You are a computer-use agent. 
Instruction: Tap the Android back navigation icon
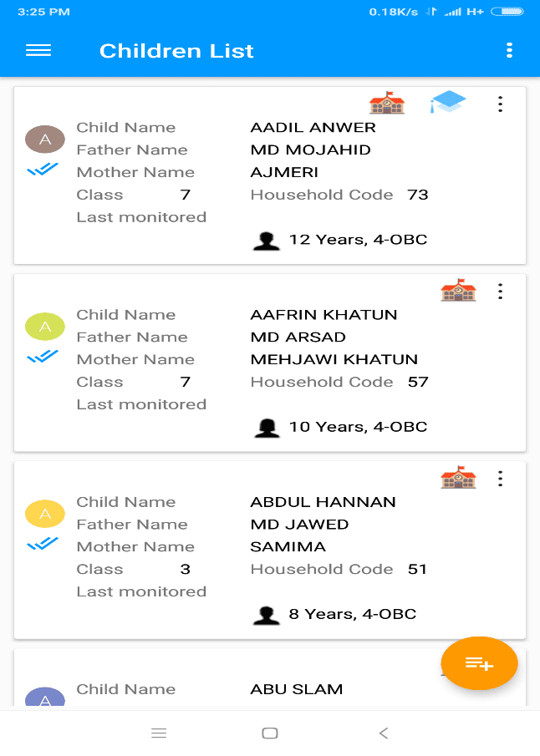383,733
